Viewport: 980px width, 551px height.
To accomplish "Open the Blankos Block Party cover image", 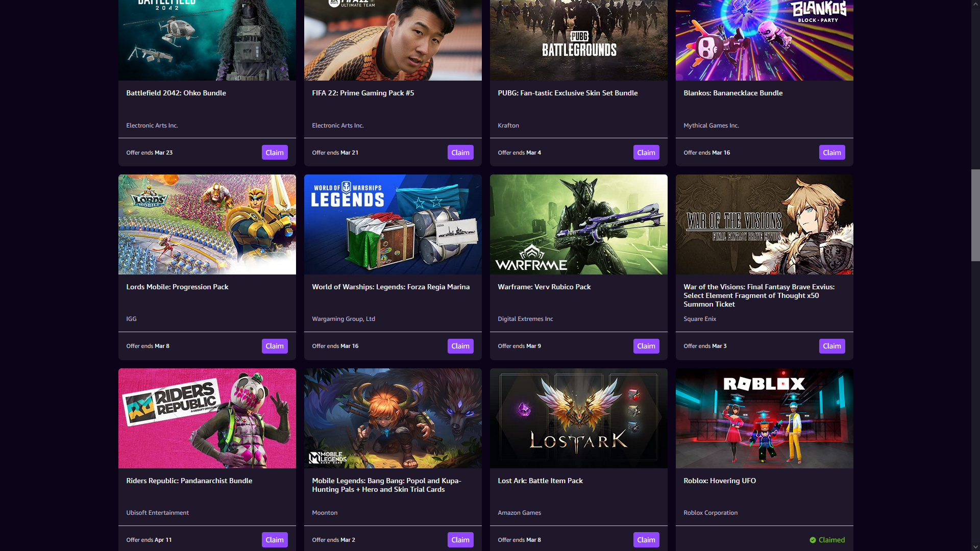I will pyautogui.click(x=765, y=40).
